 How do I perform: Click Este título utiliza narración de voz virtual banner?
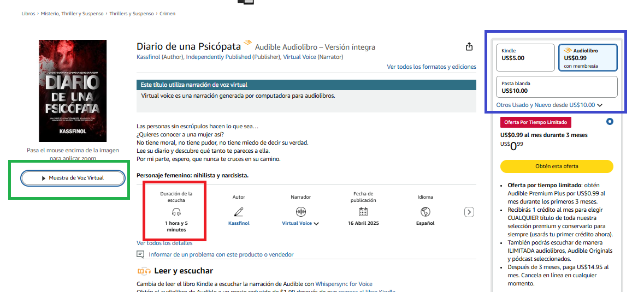(306, 85)
